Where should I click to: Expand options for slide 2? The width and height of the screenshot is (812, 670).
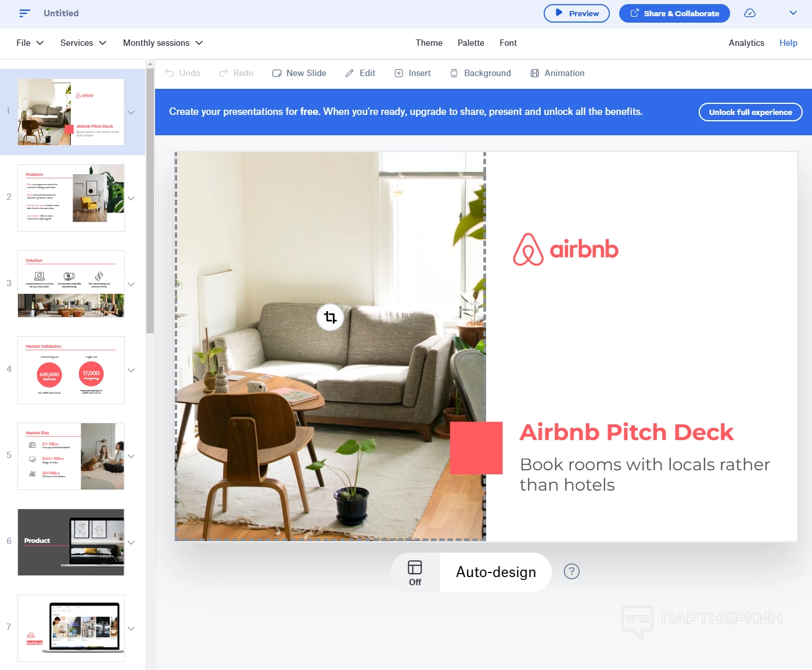(131, 198)
